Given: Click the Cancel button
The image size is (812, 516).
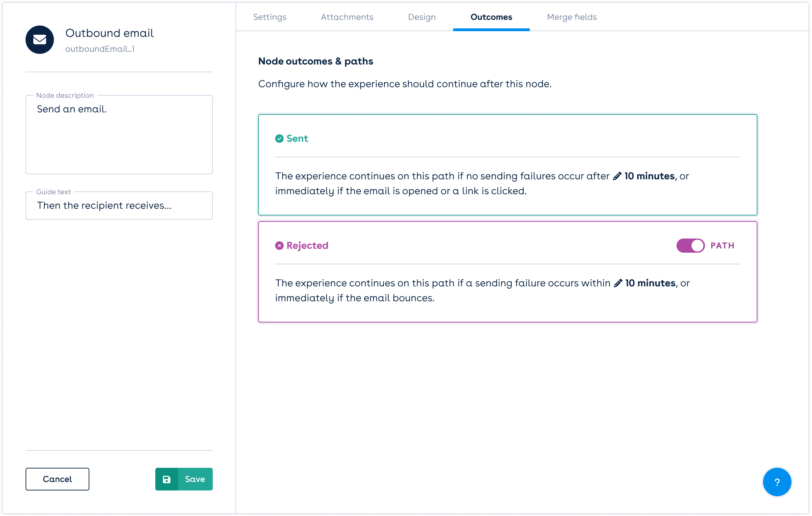Looking at the screenshot, I should pyautogui.click(x=57, y=479).
